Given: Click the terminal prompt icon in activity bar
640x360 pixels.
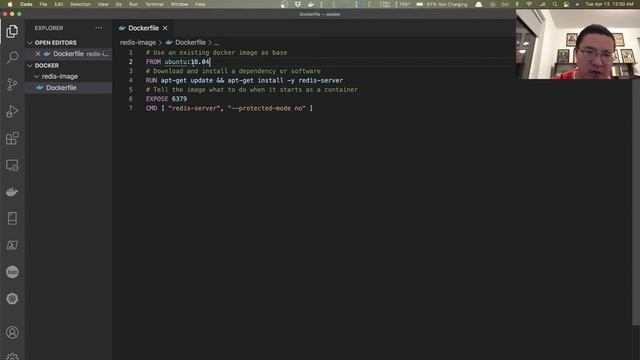Looking at the screenshot, I should pos(12,245).
